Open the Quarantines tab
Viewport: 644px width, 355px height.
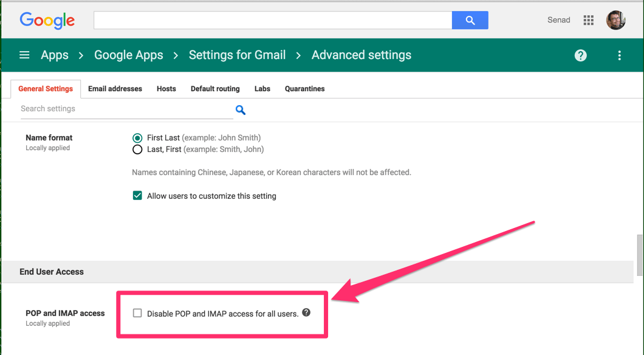coord(304,89)
